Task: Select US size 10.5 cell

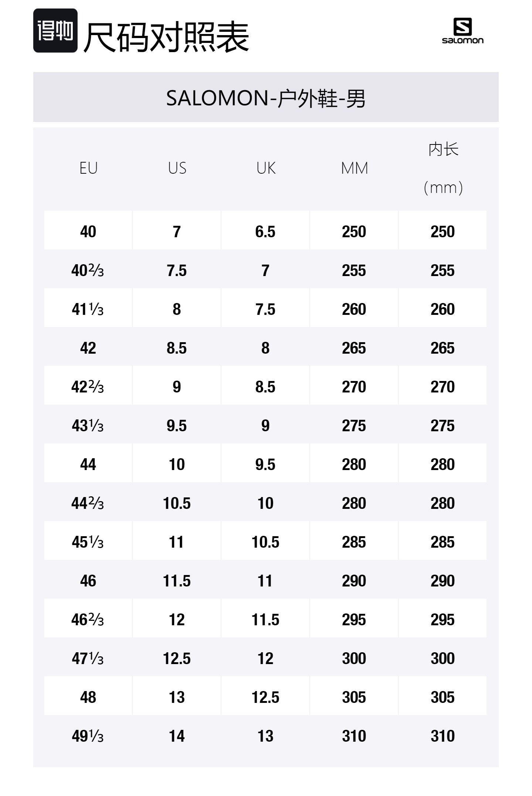Action: [177, 503]
